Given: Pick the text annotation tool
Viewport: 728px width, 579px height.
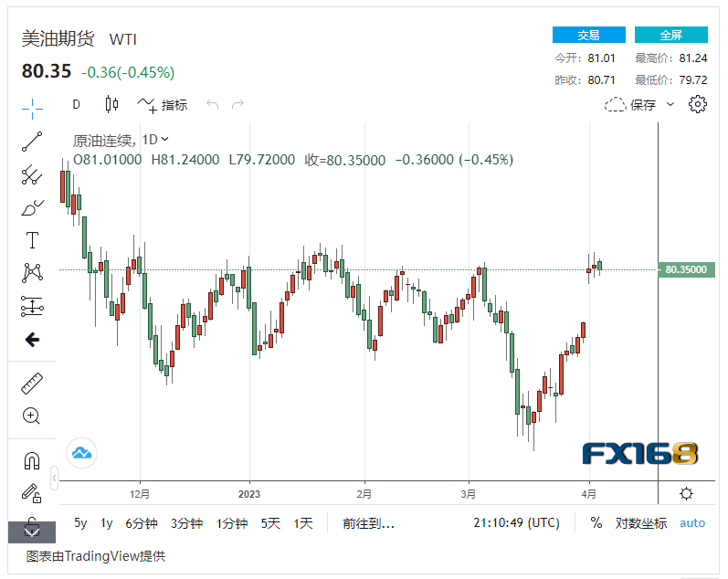Looking at the screenshot, I should pyautogui.click(x=32, y=240).
